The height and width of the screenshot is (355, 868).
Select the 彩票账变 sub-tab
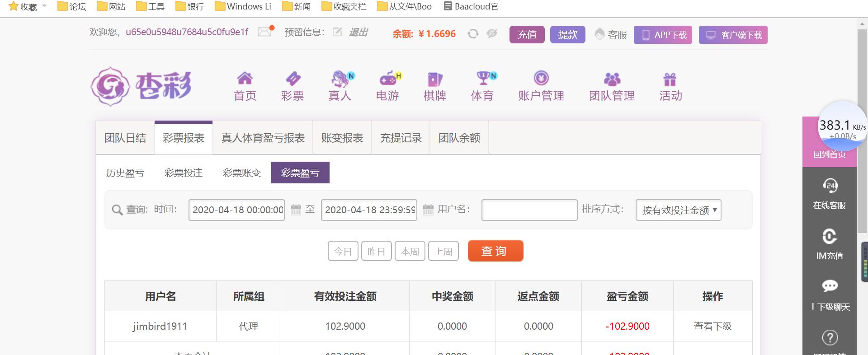(242, 173)
